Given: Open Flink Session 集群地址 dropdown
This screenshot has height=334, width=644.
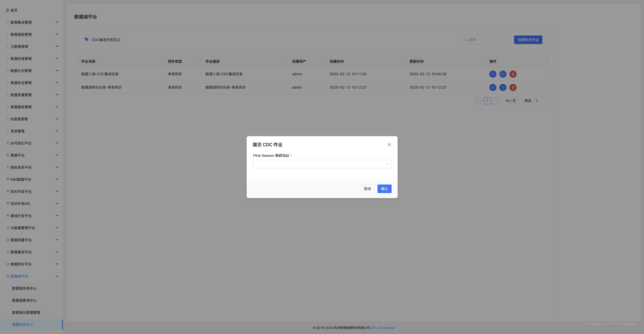Looking at the screenshot, I should 322,164.
